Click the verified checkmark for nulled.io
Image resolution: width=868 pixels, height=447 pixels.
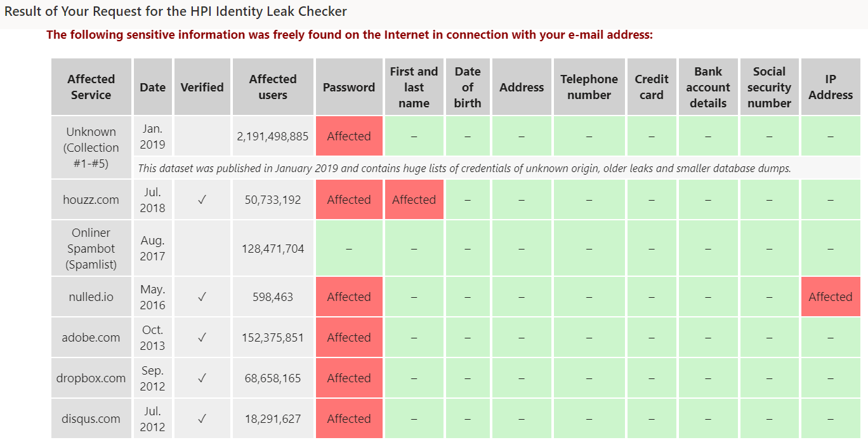click(x=202, y=297)
